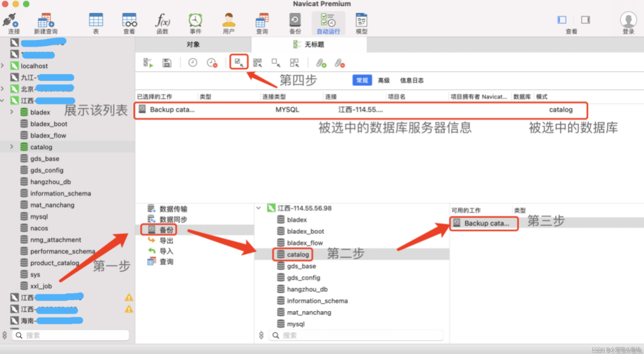This screenshot has height=354, width=644.
Task: Toggle the left sidebar pane view button
Action: (562, 20)
